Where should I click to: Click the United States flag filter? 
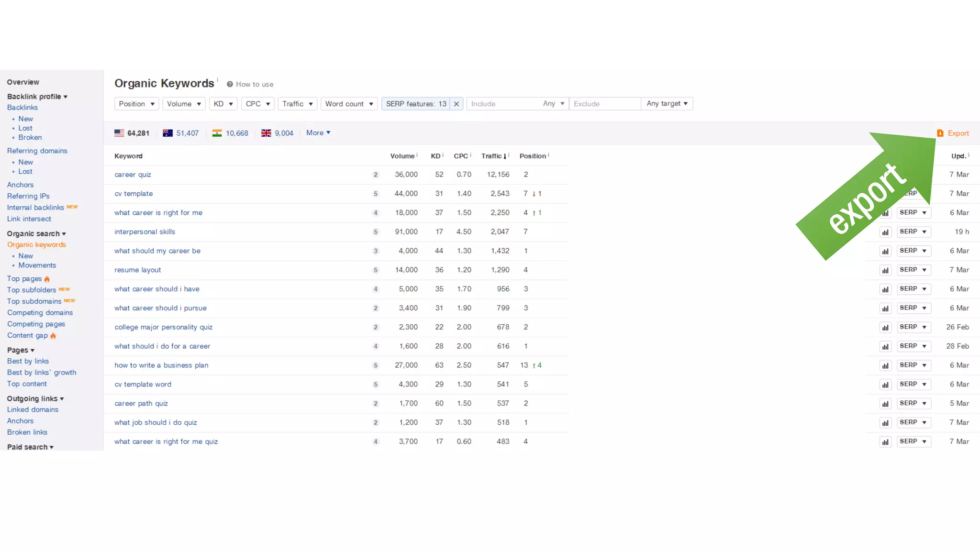[119, 133]
